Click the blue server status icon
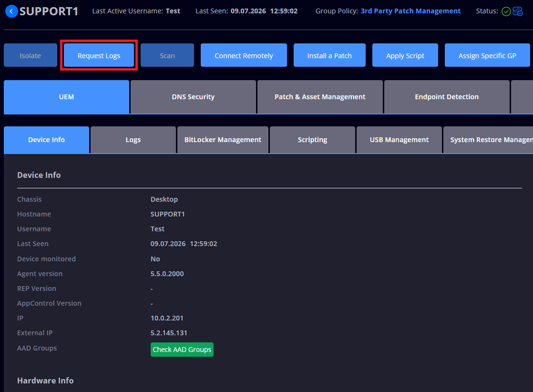The width and height of the screenshot is (533, 392). 517,11
